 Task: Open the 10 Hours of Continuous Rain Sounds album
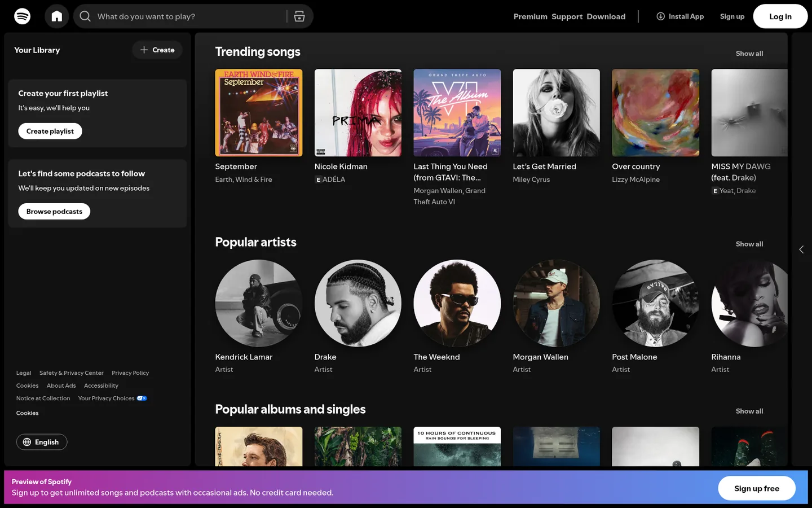tap(457, 446)
